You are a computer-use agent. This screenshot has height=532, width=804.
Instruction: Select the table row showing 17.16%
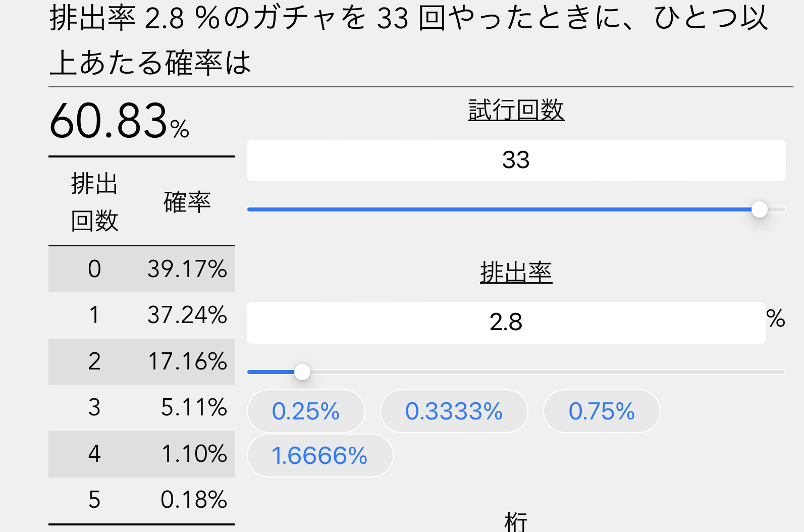click(141, 361)
